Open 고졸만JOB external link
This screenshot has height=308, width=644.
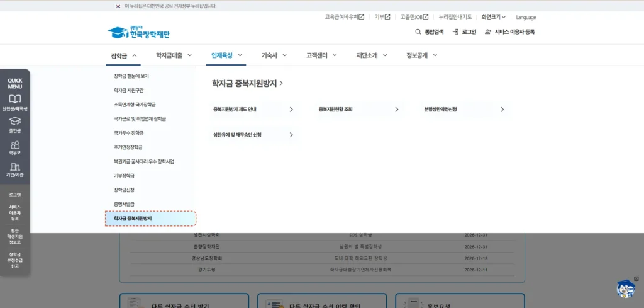coord(414,17)
